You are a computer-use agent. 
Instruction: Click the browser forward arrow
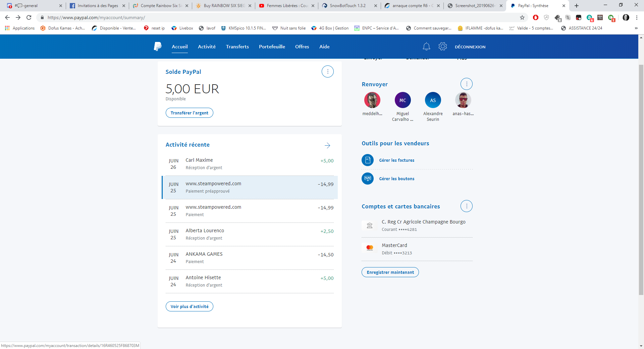pyautogui.click(x=18, y=17)
